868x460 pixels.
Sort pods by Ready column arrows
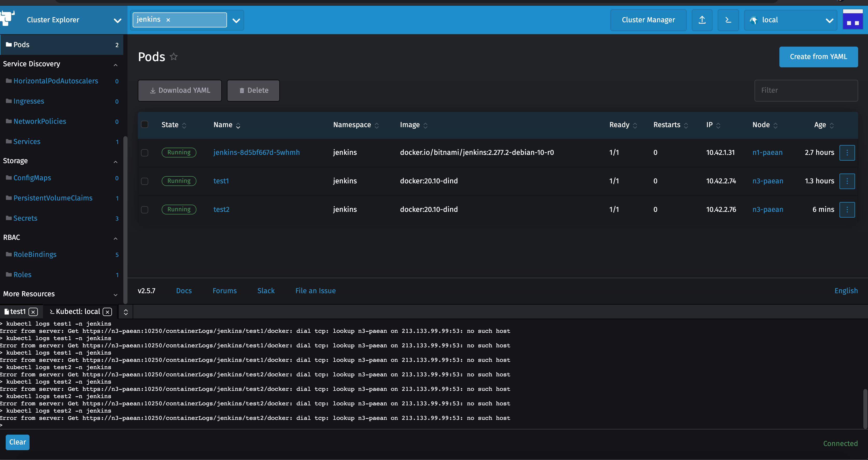pos(635,125)
